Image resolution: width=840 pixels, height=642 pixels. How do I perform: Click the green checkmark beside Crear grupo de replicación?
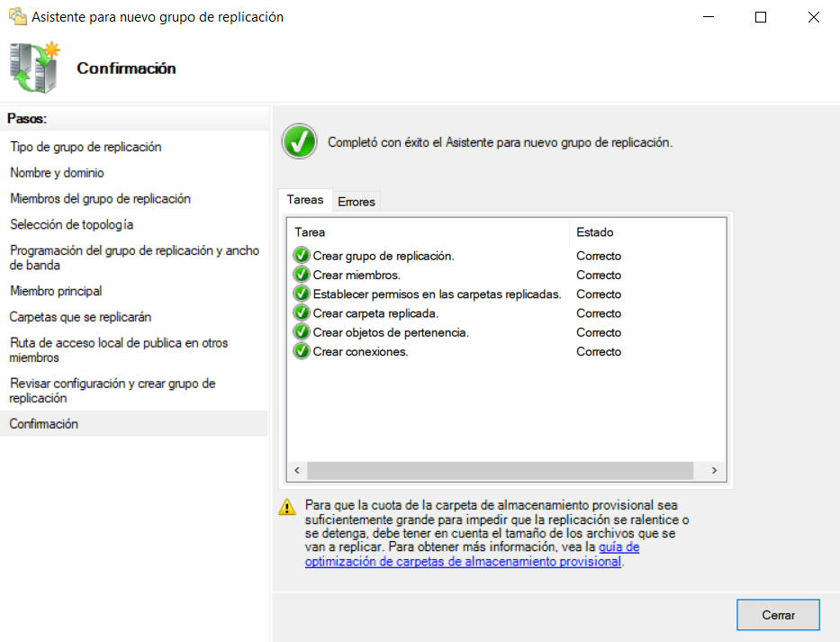pos(302,256)
